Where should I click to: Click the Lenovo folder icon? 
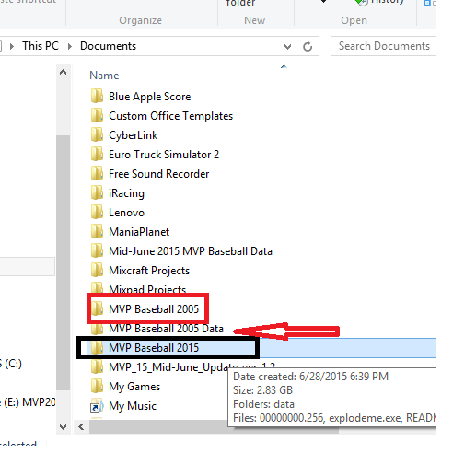[98, 213]
